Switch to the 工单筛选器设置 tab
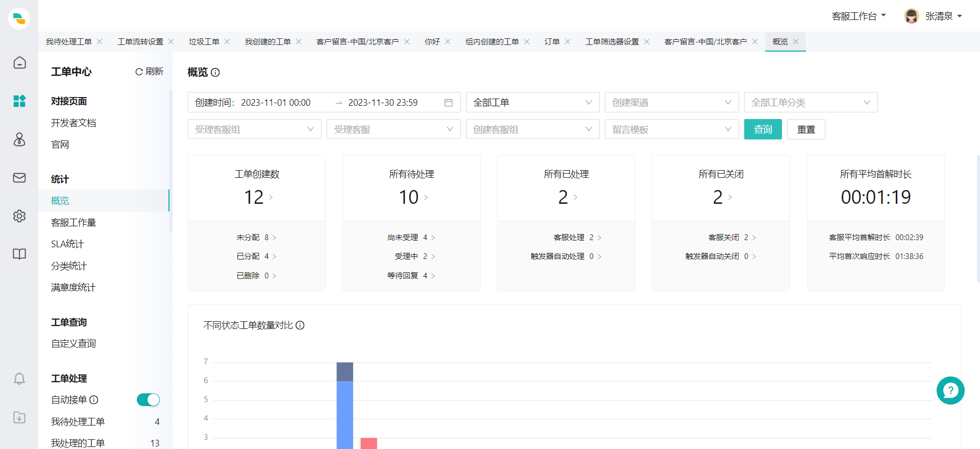 tap(612, 42)
